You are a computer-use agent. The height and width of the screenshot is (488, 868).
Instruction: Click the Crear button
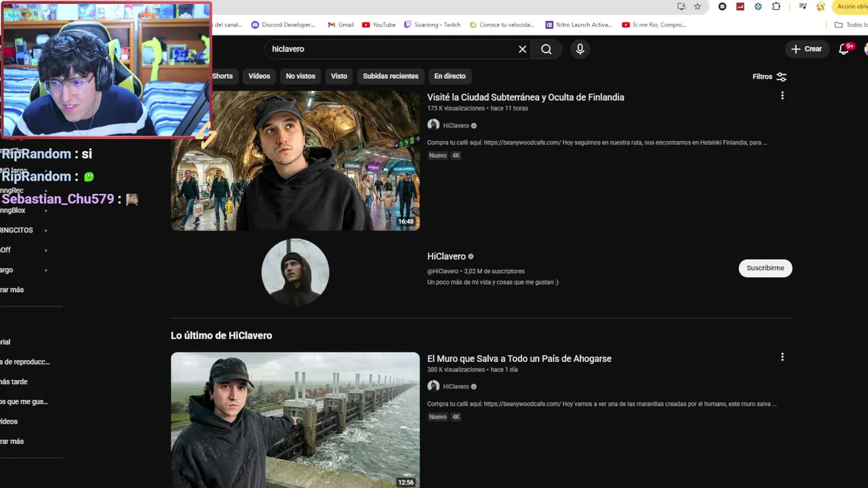(806, 49)
